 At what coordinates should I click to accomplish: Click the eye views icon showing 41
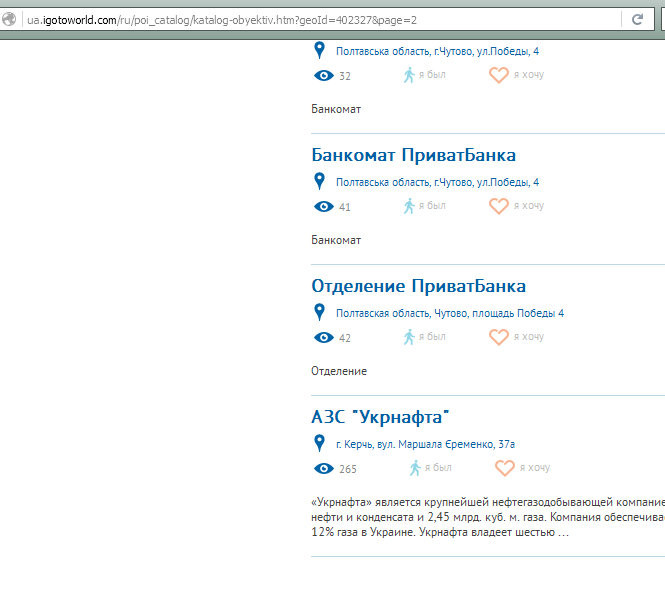[x=324, y=206]
